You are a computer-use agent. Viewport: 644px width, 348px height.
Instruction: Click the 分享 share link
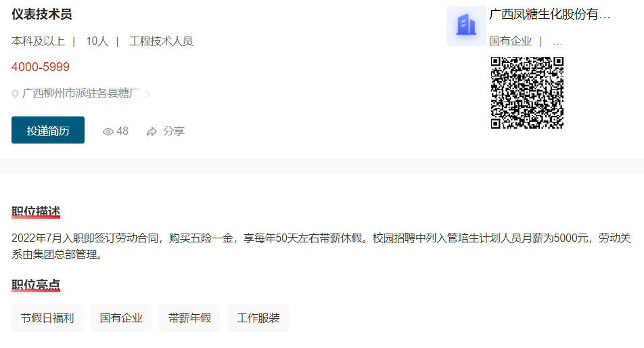174,131
